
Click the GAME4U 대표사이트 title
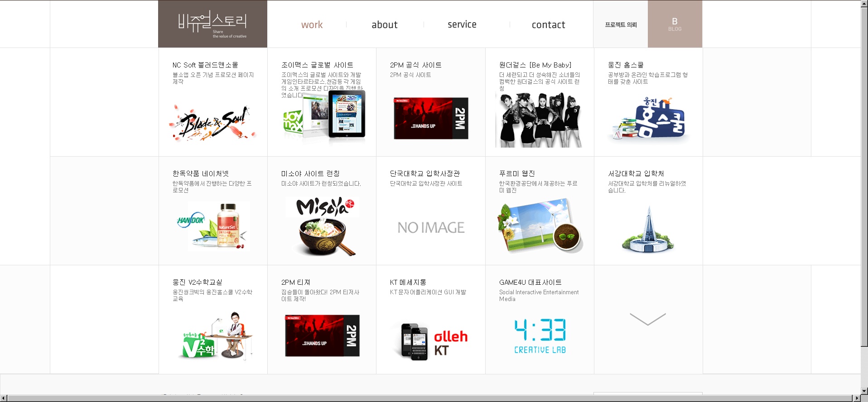click(x=530, y=282)
